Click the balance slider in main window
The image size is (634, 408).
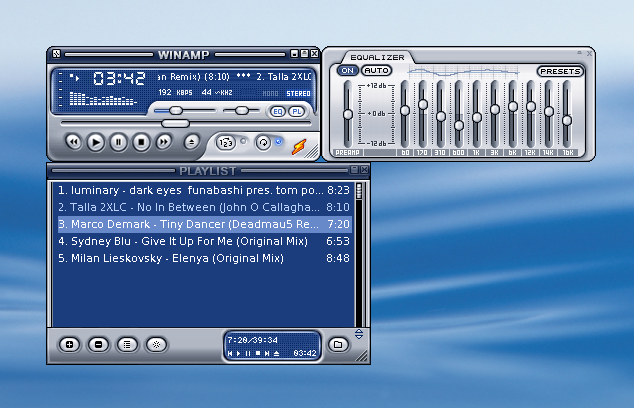241,110
